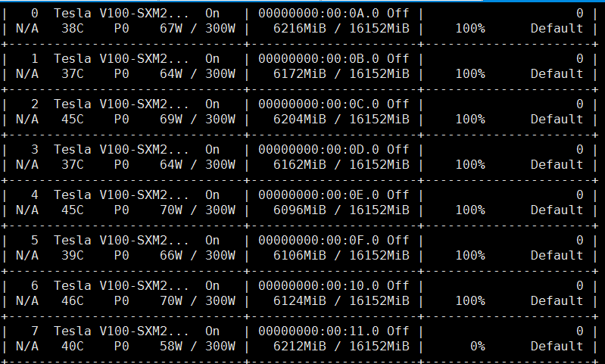Click memory usage 6096MiB
The image size is (605, 364).
[x=299, y=210]
